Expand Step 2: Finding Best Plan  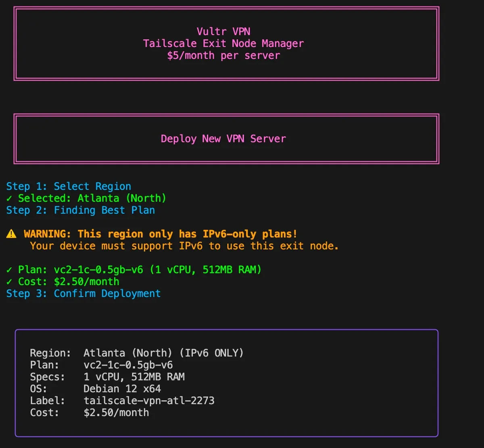(80, 210)
